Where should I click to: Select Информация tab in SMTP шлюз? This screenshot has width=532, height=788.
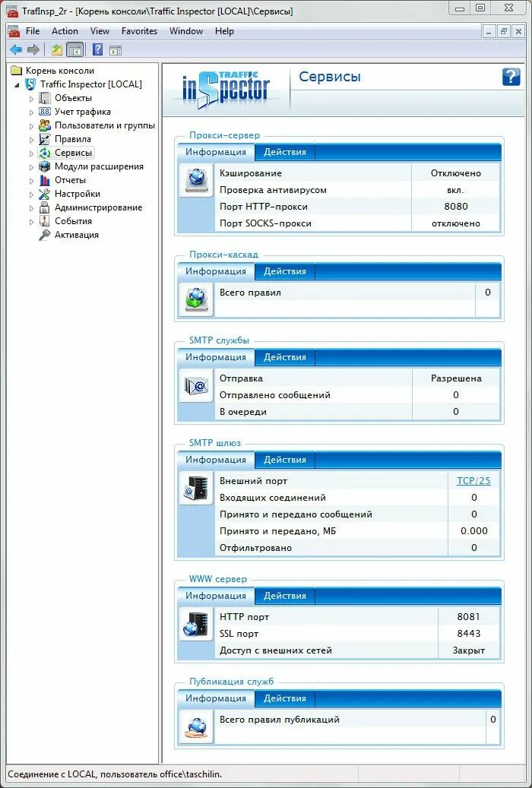216,460
